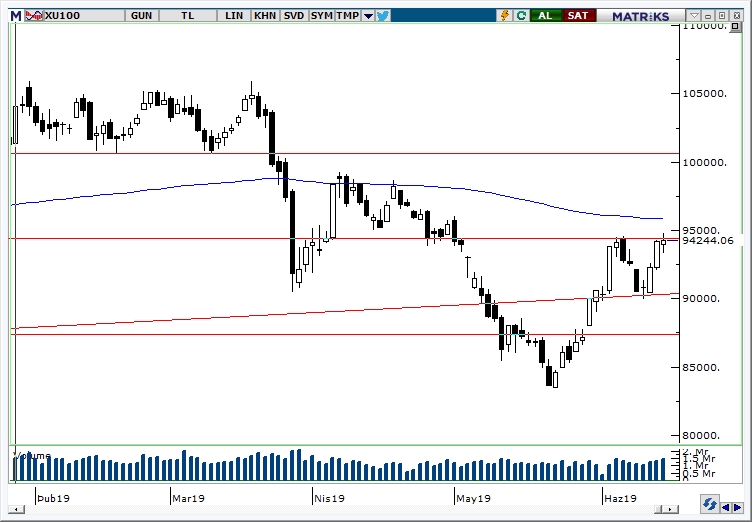The width and height of the screenshot is (752, 522).
Task: Click the horizontal scrollbar right arrow
Action: click(671, 509)
